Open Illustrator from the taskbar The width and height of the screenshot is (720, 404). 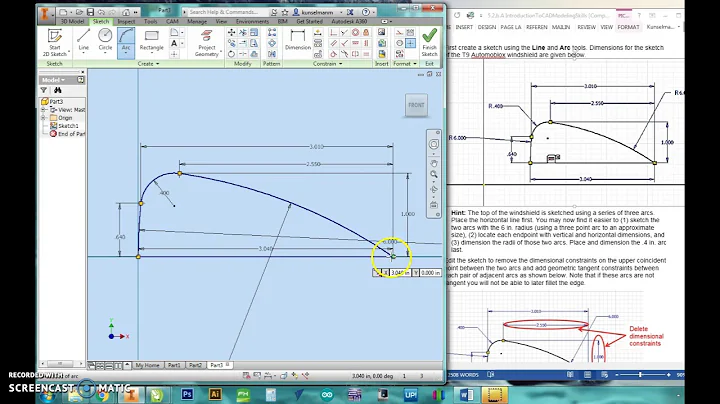[x=215, y=394]
